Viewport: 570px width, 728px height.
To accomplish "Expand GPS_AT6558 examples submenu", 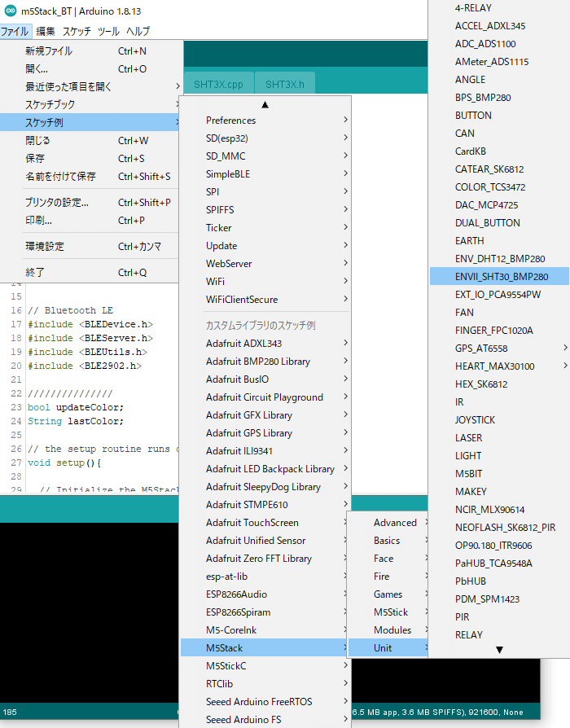I will (x=499, y=349).
